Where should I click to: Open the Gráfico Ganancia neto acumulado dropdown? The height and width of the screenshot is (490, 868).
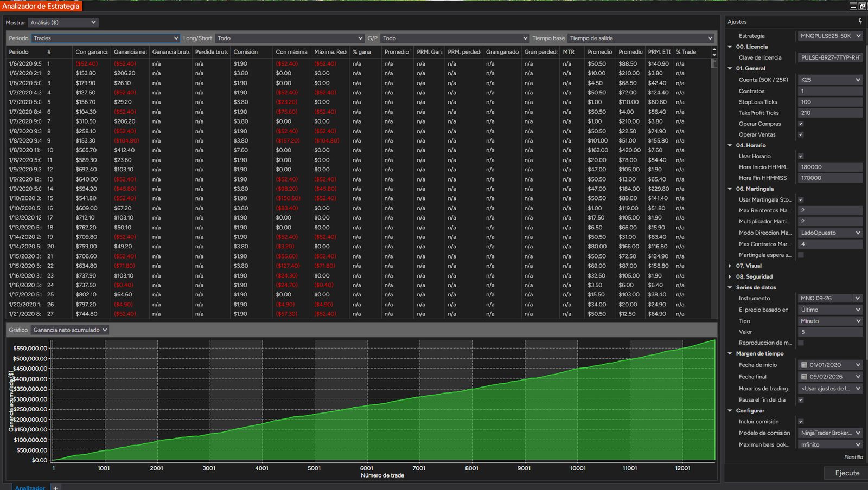click(70, 330)
